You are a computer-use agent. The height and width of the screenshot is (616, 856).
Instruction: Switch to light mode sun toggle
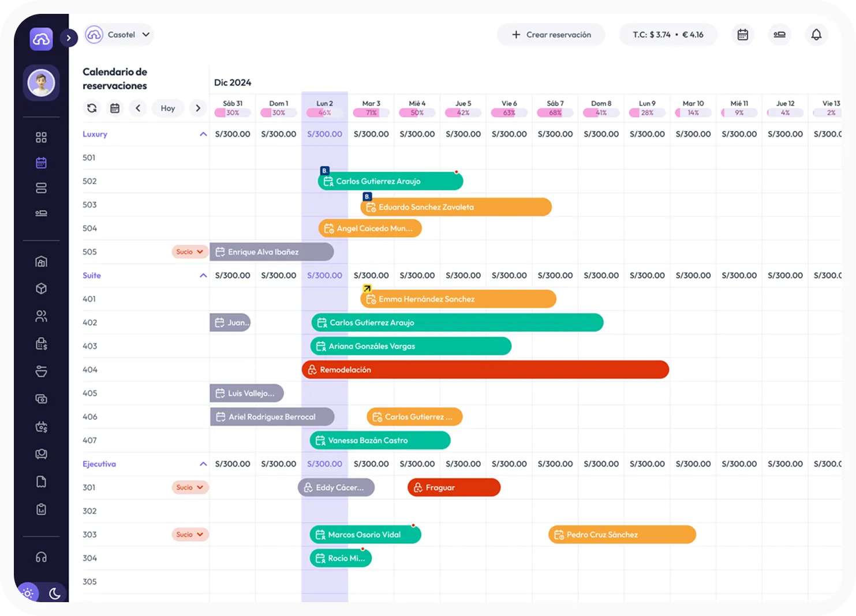pyautogui.click(x=28, y=593)
